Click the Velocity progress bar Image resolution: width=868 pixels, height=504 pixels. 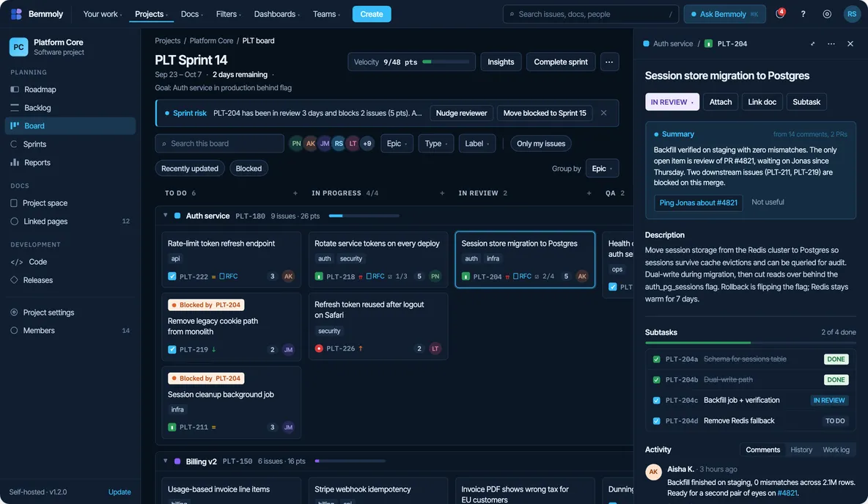(x=446, y=62)
